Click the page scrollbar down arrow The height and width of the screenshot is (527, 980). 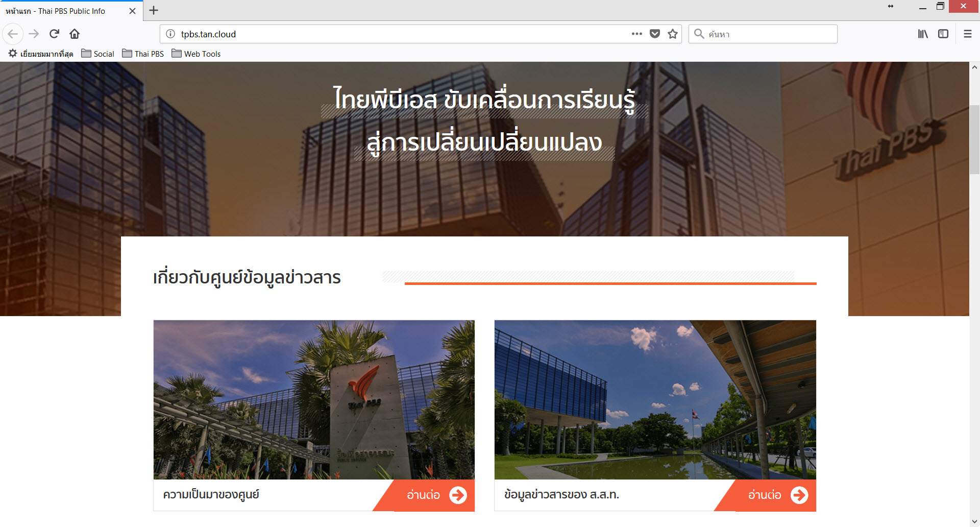click(x=974, y=521)
